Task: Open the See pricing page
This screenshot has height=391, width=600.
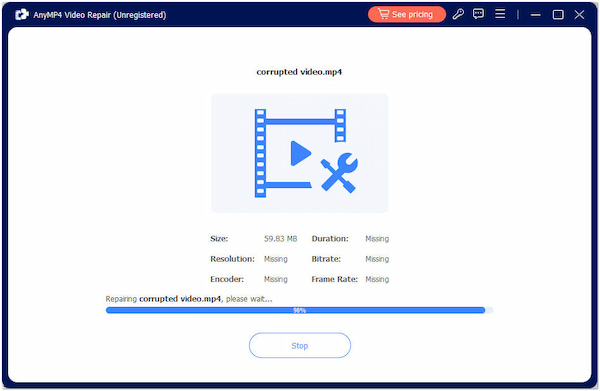Action: pyautogui.click(x=407, y=15)
